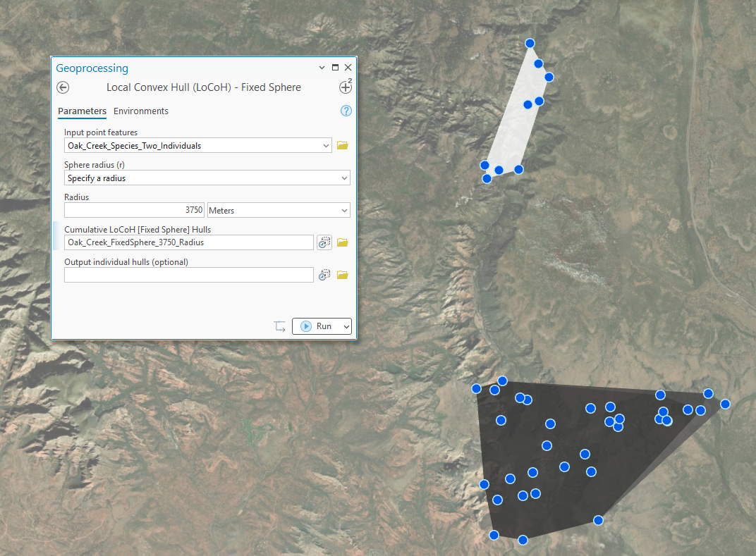The height and width of the screenshot is (556, 756).
Task: Maximize the Geoprocessing pane
Action: click(335, 68)
